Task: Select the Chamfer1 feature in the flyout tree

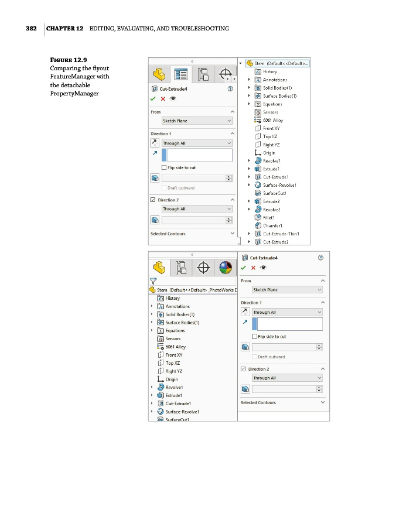Action: [x=272, y=225]
